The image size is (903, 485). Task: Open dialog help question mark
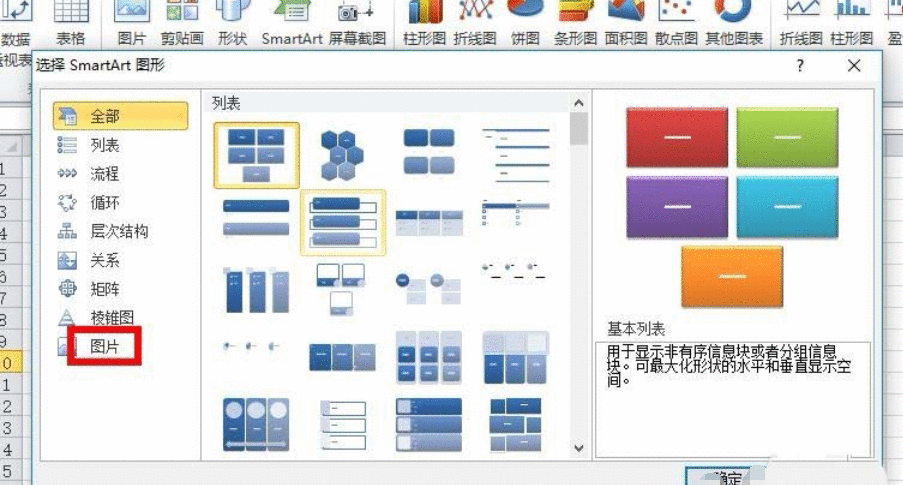click(x=800, y=66)
